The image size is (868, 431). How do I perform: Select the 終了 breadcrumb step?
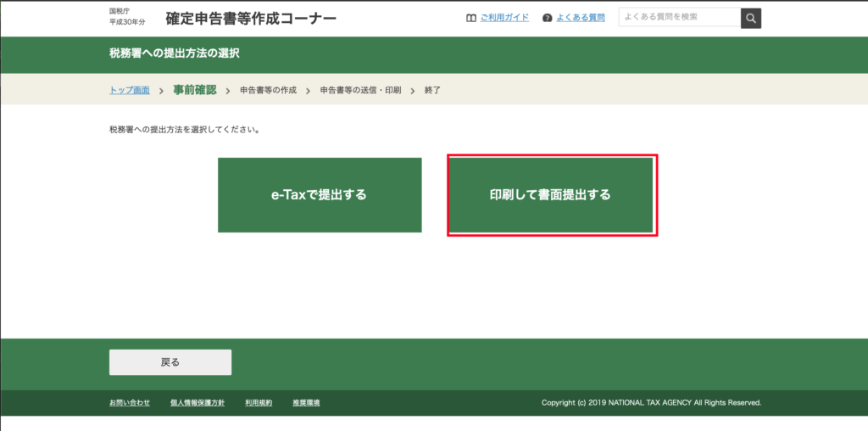432,90
